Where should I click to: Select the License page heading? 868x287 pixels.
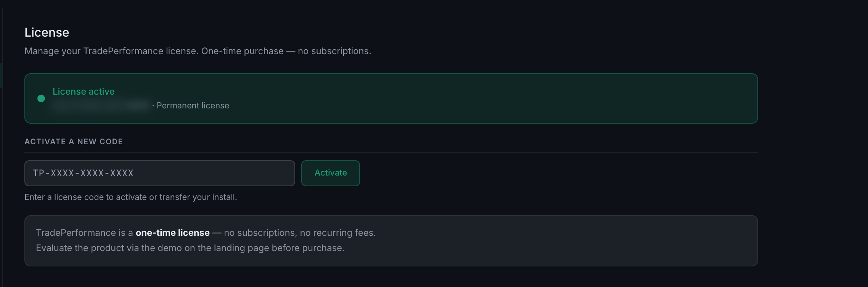point(47,32)
